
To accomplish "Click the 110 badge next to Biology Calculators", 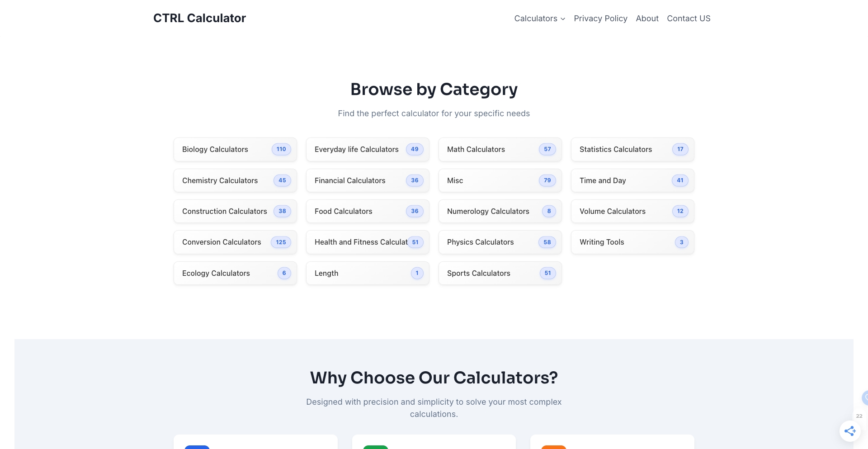I will (x=281, y=149).
